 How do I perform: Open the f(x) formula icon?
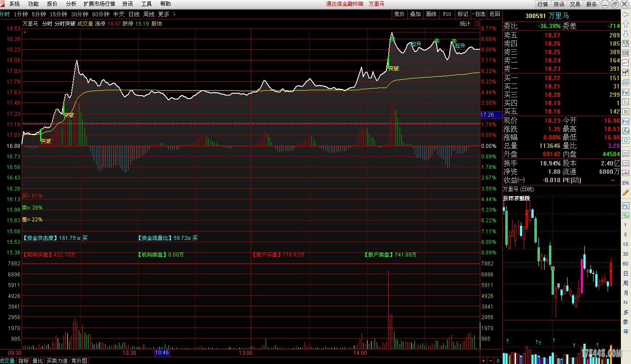[x=625, y=131]
